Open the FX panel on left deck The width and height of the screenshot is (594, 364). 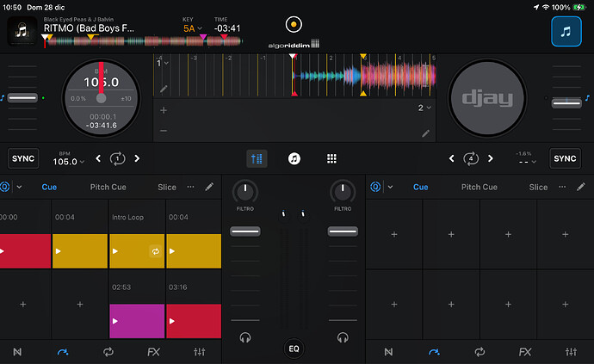pyautogui.click(x=153, y=352)
